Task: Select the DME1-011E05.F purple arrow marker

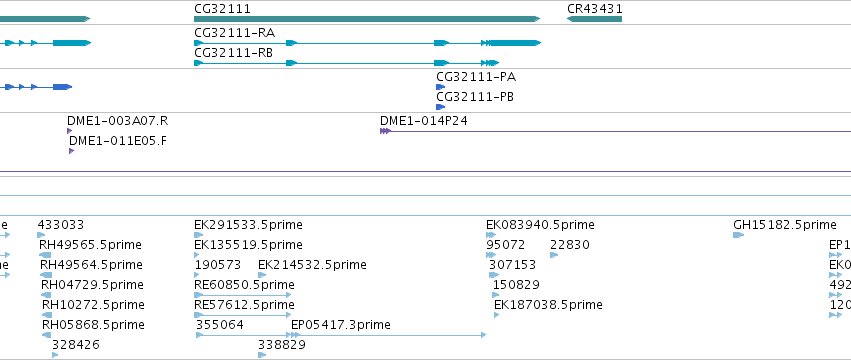Action: click(72, 151)
